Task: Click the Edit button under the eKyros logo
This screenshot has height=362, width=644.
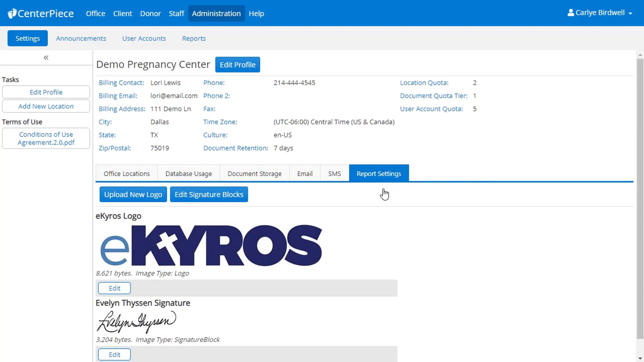Action: pyautogui.click(x=114, y=288)
